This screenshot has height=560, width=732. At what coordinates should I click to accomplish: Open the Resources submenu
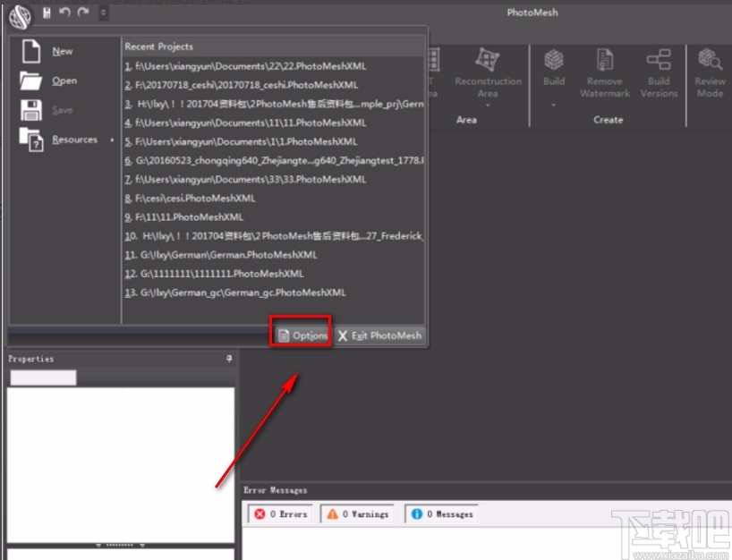click(x=74, y=140)
